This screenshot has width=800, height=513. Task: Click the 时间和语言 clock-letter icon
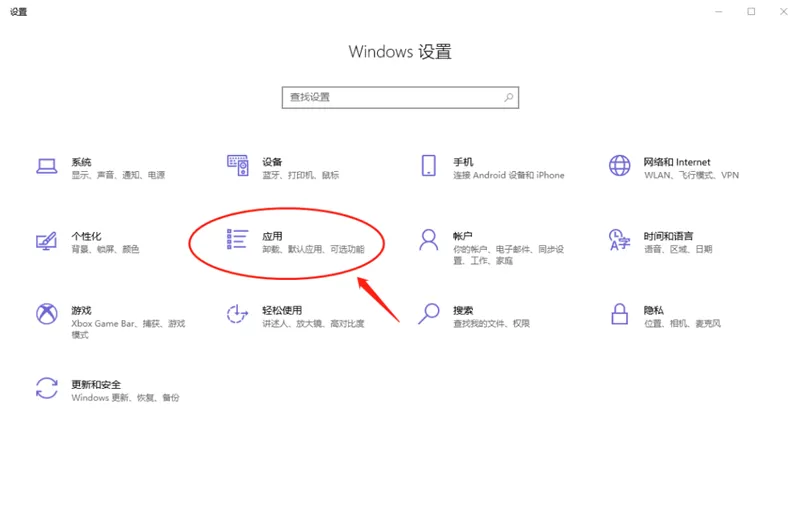tap(619, 240)
